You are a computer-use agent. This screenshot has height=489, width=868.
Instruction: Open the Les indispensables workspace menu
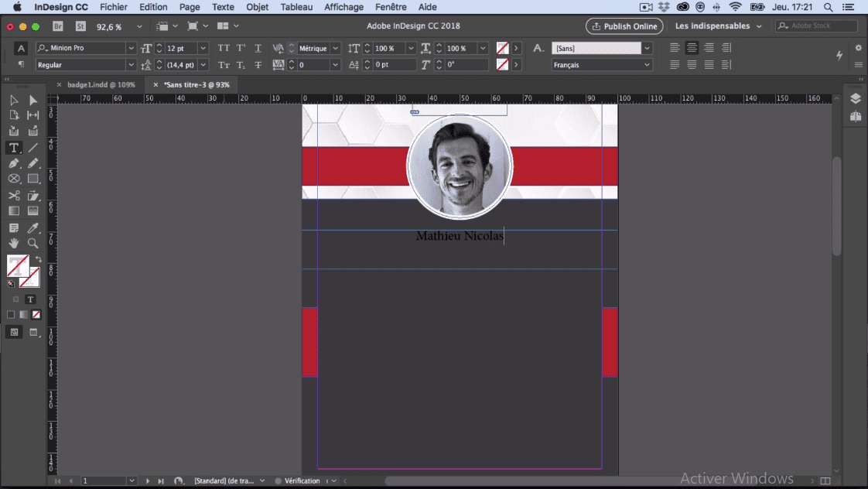[x=718, y=26]
